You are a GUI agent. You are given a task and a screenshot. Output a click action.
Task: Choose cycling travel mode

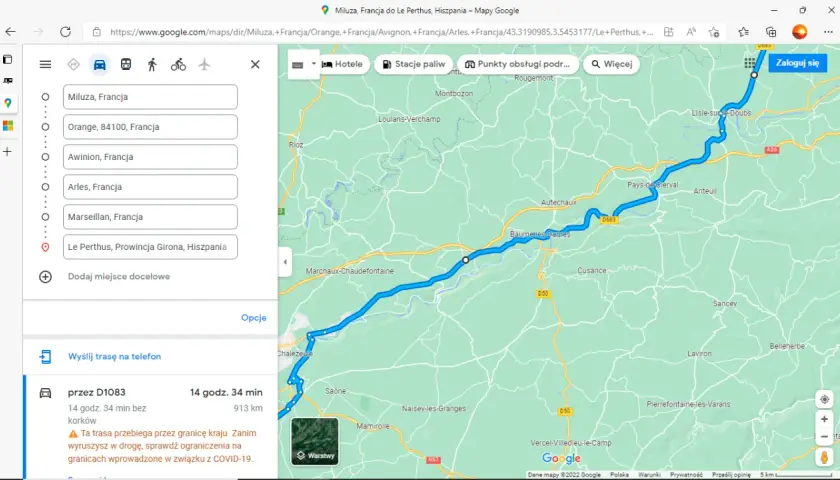[178, 65]
